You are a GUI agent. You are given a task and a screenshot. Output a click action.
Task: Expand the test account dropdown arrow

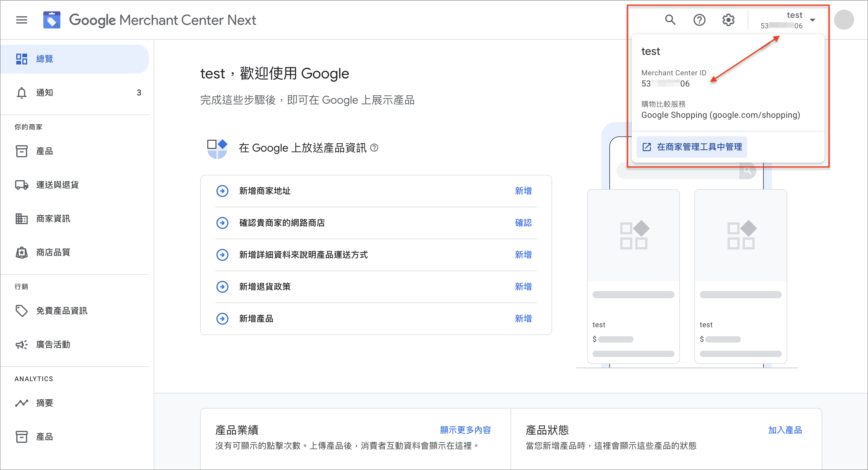[813, 20]
